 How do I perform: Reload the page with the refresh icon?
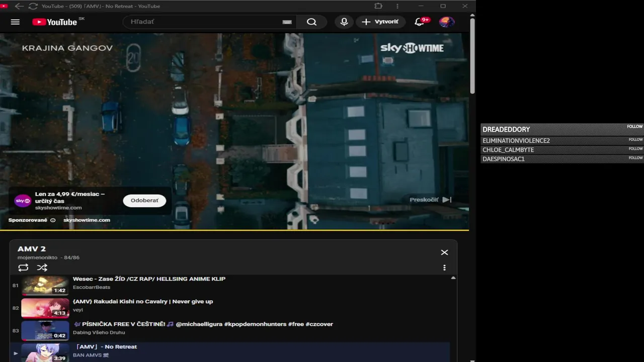33,6
